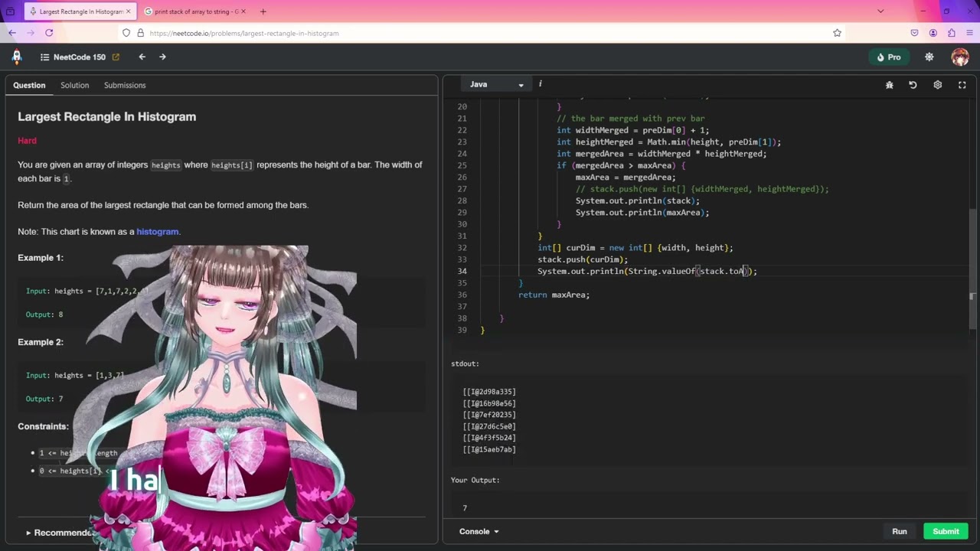Open the editor settings gear
This screenshot has width=980, height=551.
[x=938, y=85]
